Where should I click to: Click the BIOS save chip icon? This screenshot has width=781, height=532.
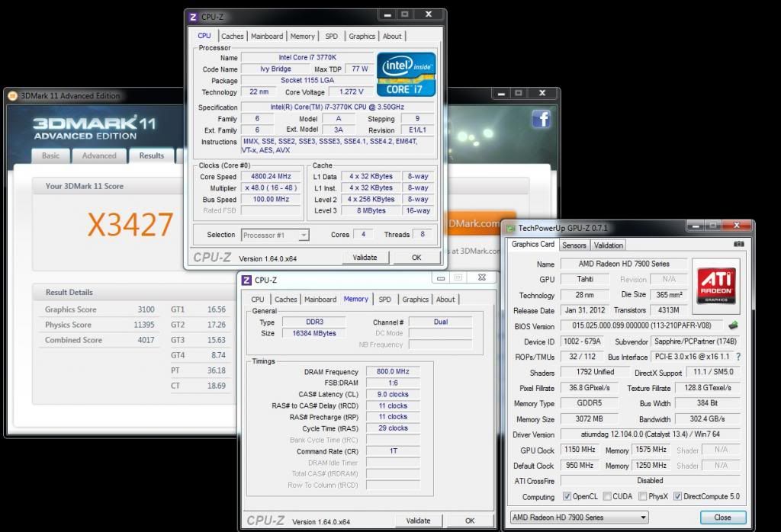[x=734, y=325]
